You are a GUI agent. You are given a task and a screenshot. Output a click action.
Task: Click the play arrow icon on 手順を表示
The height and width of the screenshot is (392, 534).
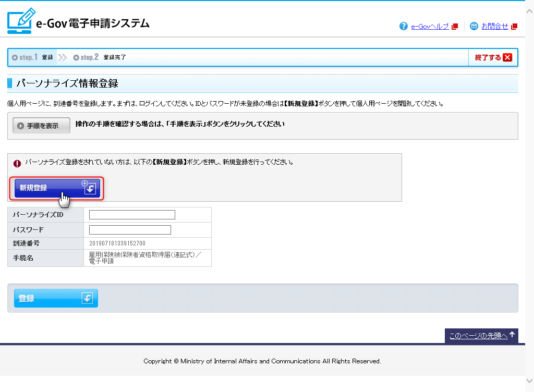21,126
